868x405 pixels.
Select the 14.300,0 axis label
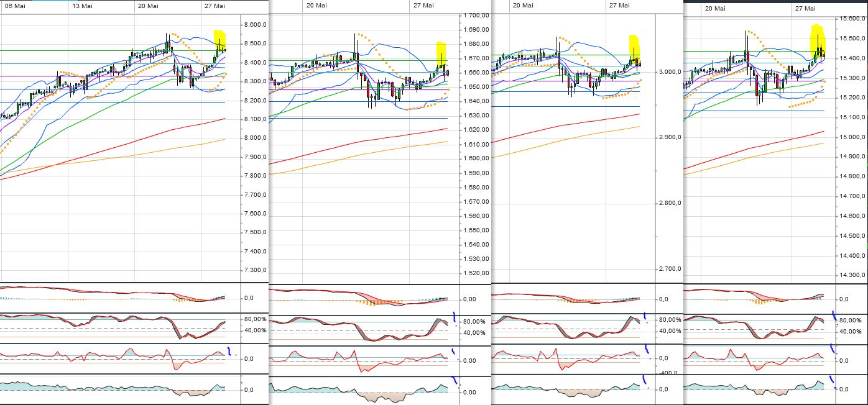click(852, 275)
